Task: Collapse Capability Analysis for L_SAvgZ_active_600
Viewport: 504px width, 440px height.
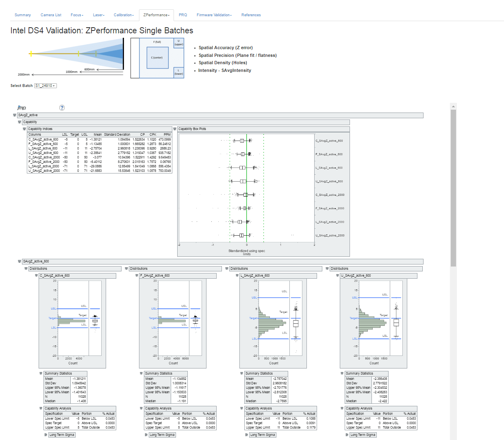Action: (x=242, y=408)
